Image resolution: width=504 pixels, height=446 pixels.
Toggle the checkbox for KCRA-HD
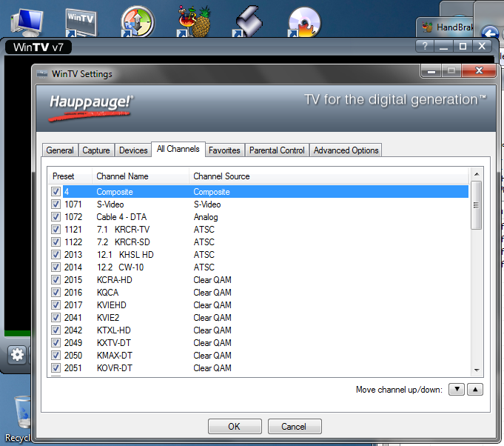tap(56, 279)
